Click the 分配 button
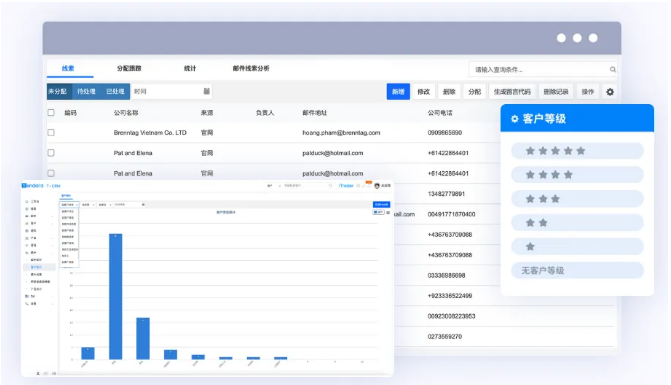This screenshot has width=671, height=385. 475,92
